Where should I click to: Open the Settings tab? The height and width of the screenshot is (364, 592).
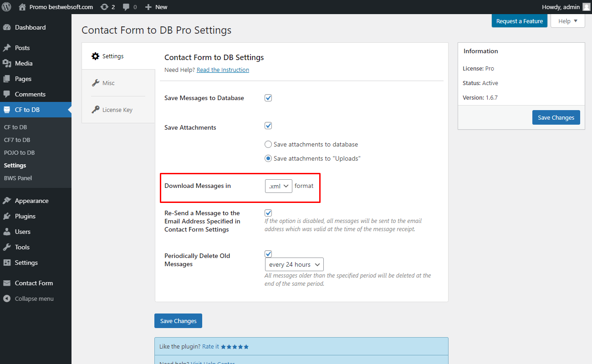118,56
